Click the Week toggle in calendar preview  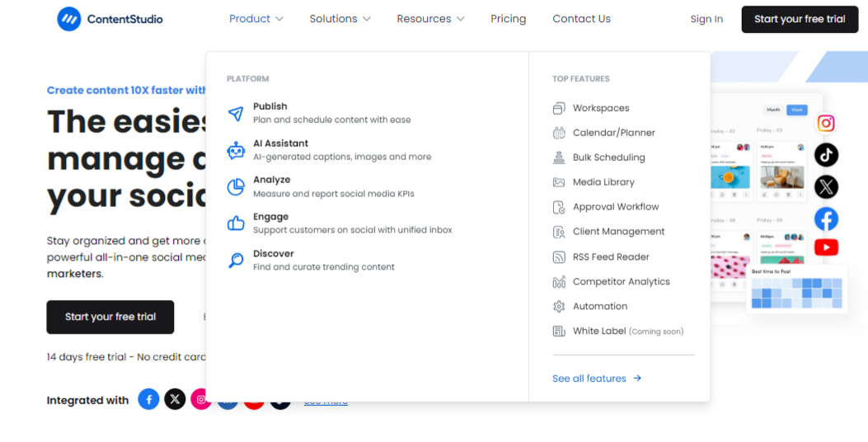tap(797, 110)
